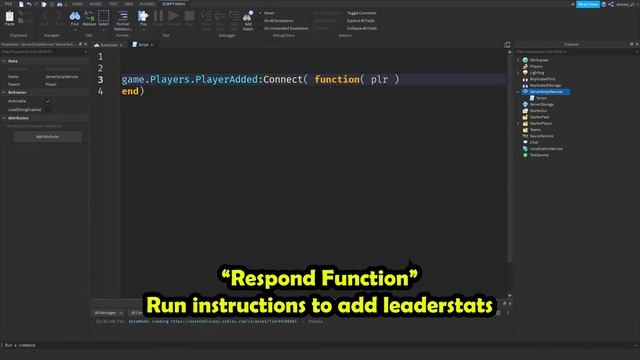Click the Add Watch icon
The width and height of the screenshot is (640, 360).
pyautogui.click(x=248, y=16)
